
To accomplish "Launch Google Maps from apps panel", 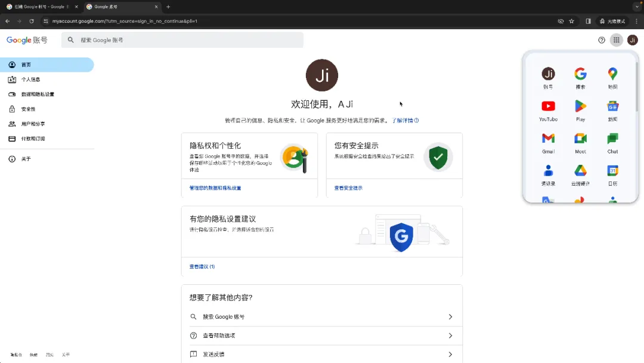I will point(612,78).
